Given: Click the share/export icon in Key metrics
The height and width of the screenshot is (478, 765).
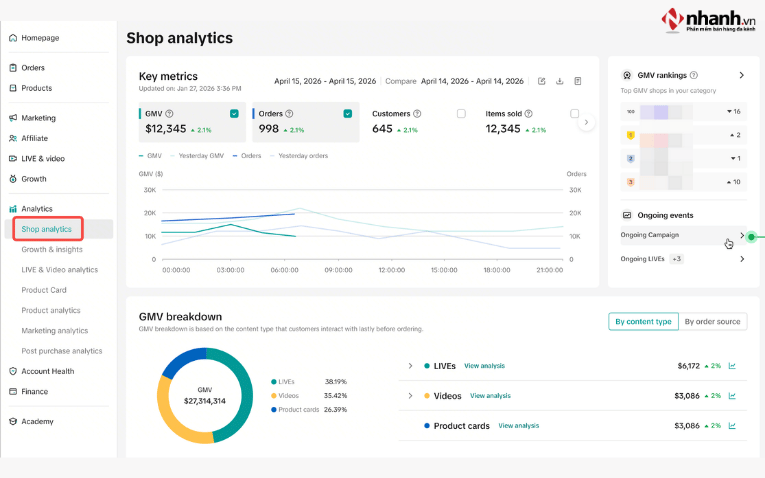Looking at the screenshot, I should click(x=542, y=81).
